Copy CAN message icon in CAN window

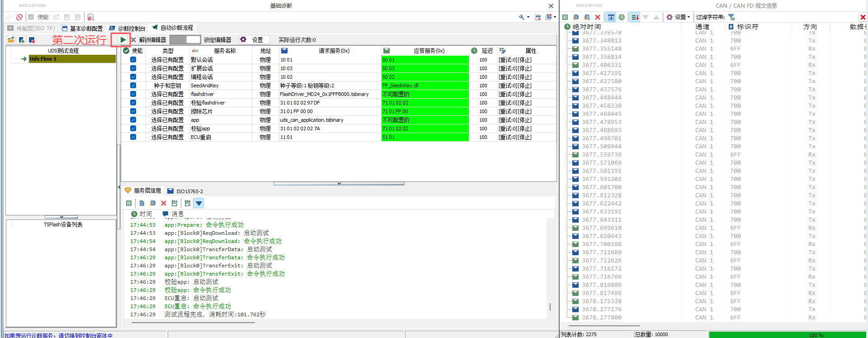coord(576,17)
